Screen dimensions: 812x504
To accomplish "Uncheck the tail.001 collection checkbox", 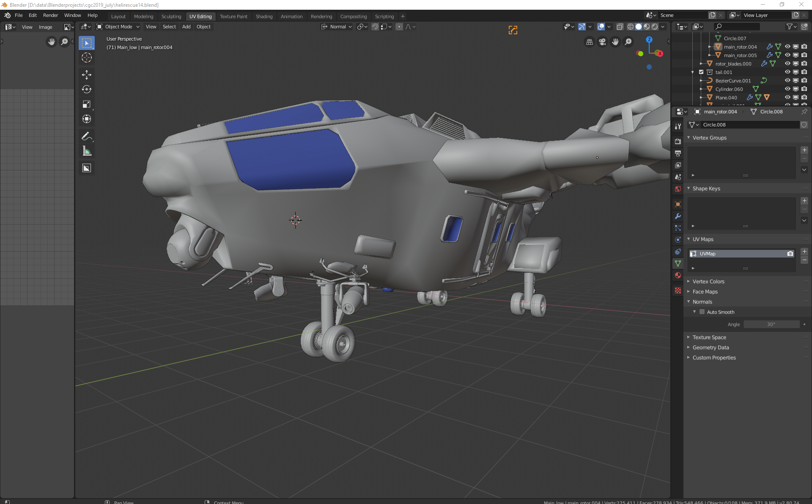I will click(x=701, y=72).
